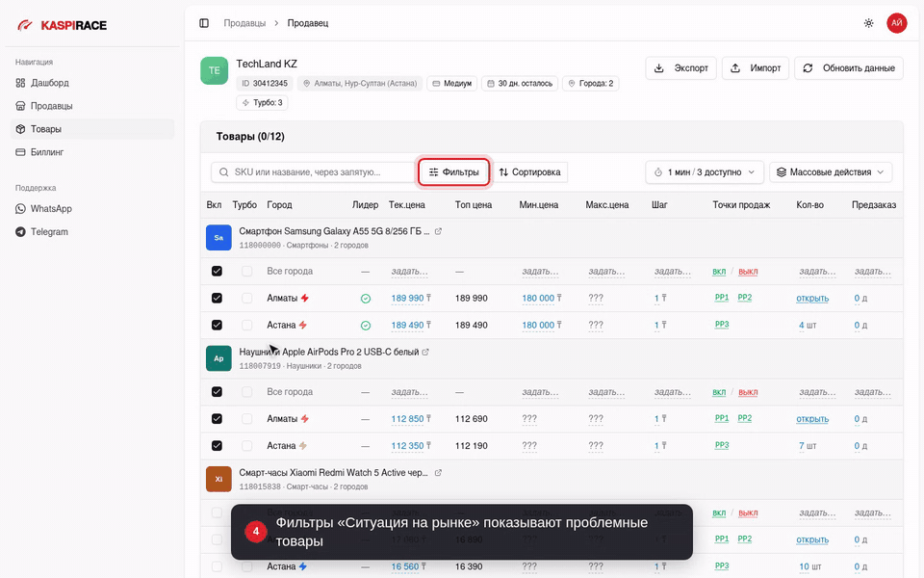Click the Xi product thumbnail
924x578 pixels.
pyautogui.click(x=218, y=479)
